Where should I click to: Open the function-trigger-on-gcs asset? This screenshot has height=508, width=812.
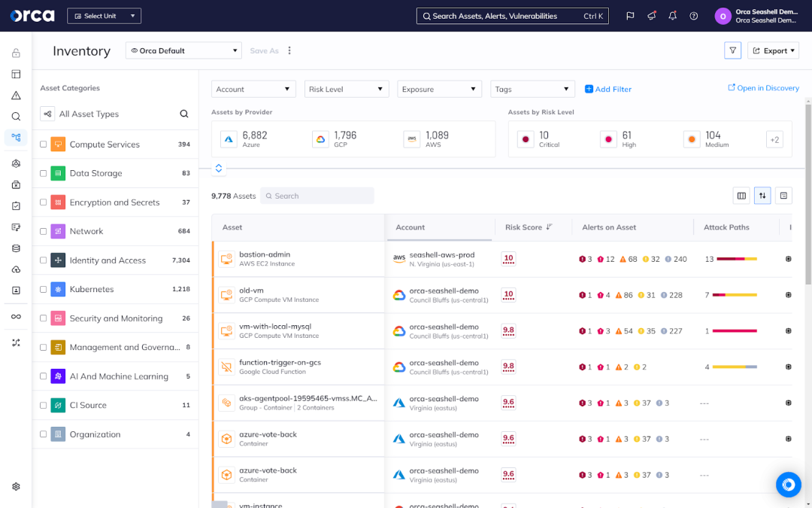click(x=280, y=362)
